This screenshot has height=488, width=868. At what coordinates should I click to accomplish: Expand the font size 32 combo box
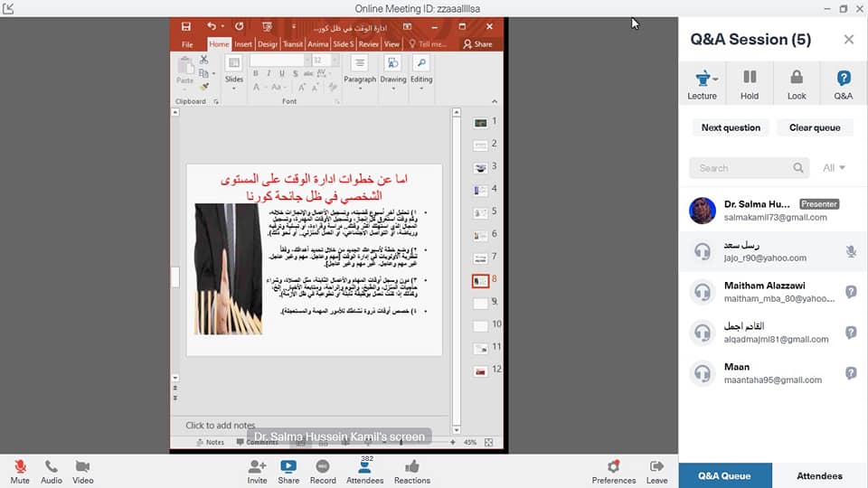332,61
